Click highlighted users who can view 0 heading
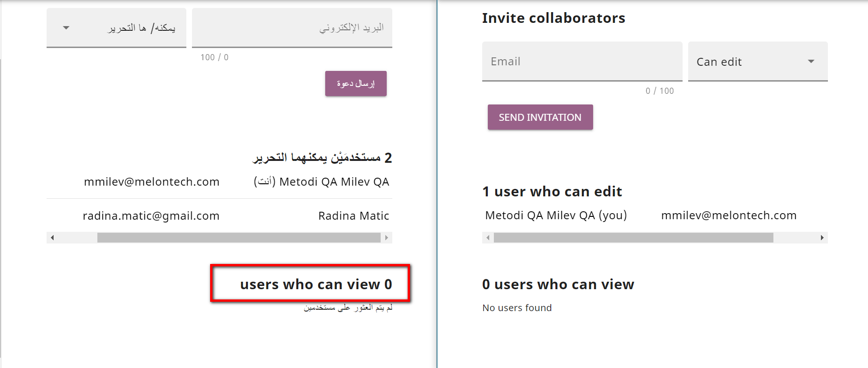 point(316,284)
